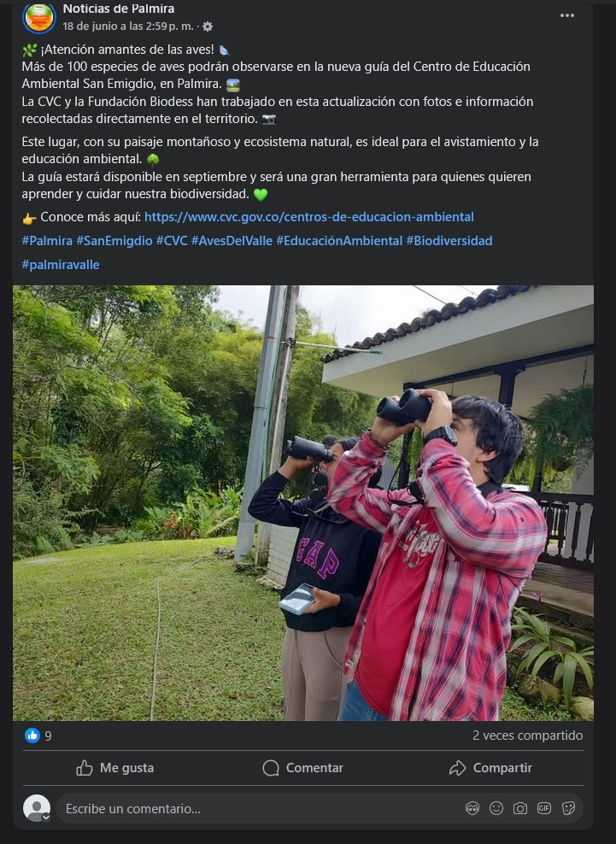Open the #AvesDelValle hashtag

(x=232, y=241)
